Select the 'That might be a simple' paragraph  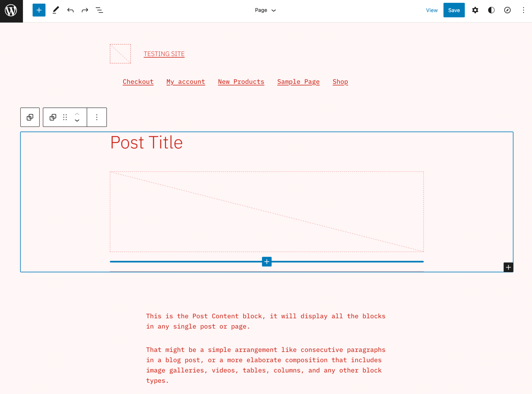coord(266,365)
